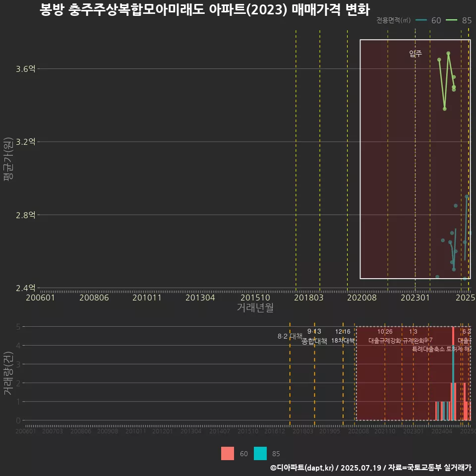The image size is (476, 476).
Task: Click 202404 on the volume chart axis
Action: pos(442,431)
